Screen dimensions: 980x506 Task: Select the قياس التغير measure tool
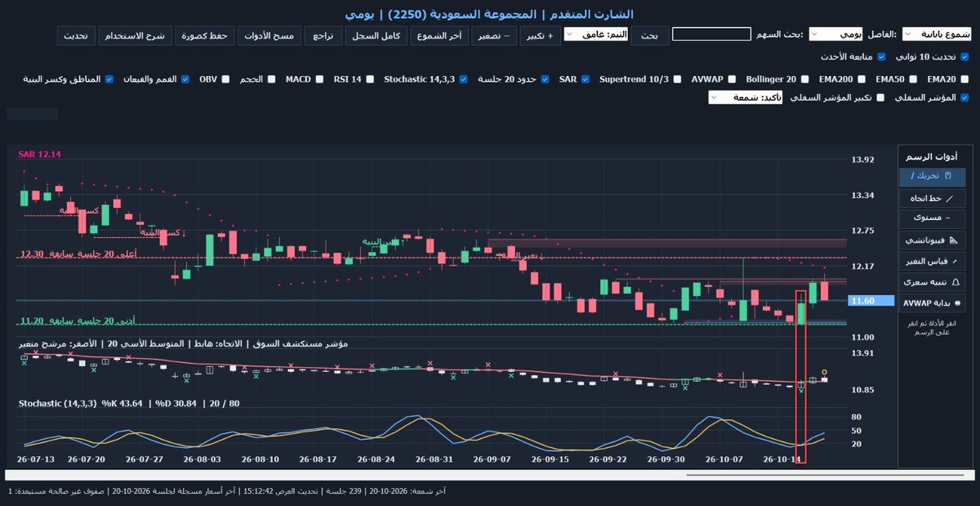point(932,262)
